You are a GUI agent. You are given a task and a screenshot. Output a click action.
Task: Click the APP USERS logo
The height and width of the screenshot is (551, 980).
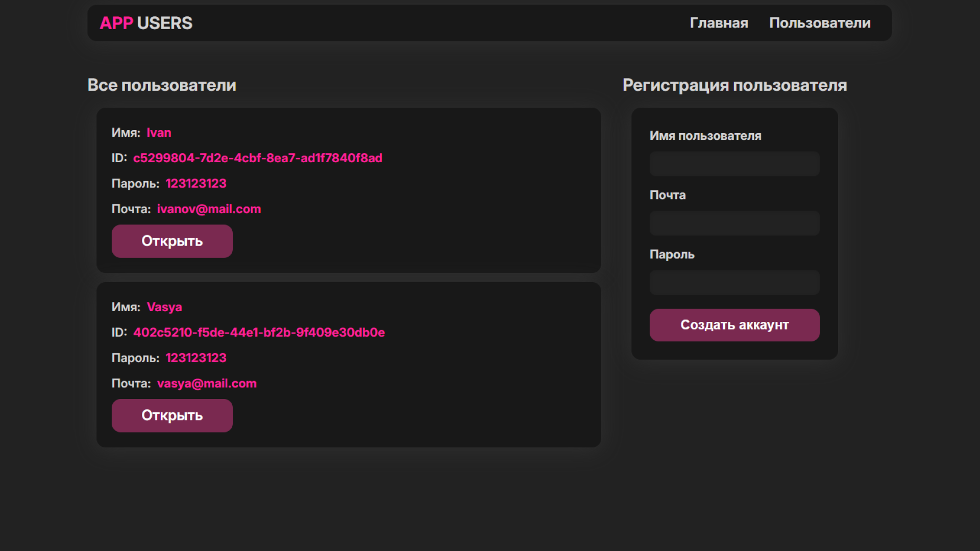point(146,23)
